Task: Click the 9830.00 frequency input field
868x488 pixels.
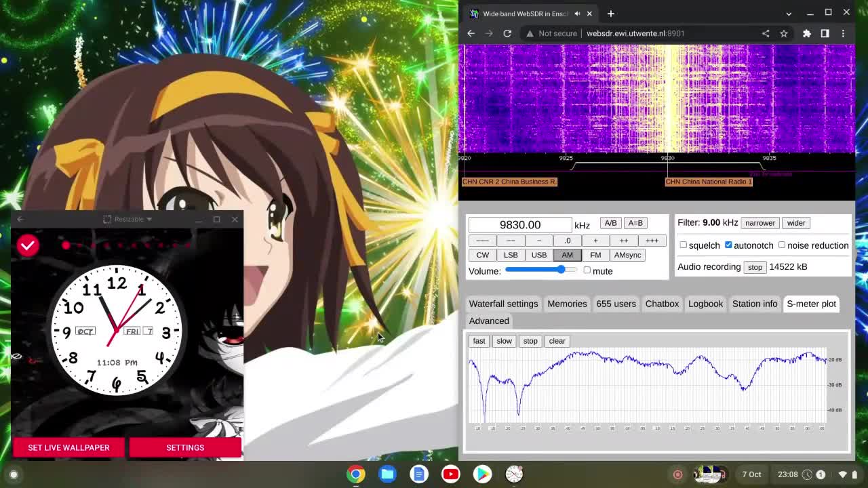Action: 520,225
